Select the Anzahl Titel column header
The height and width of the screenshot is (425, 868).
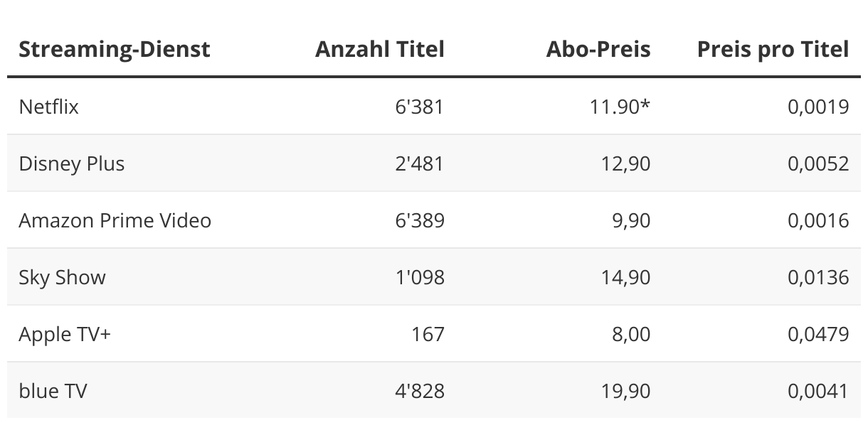(380, 49)
